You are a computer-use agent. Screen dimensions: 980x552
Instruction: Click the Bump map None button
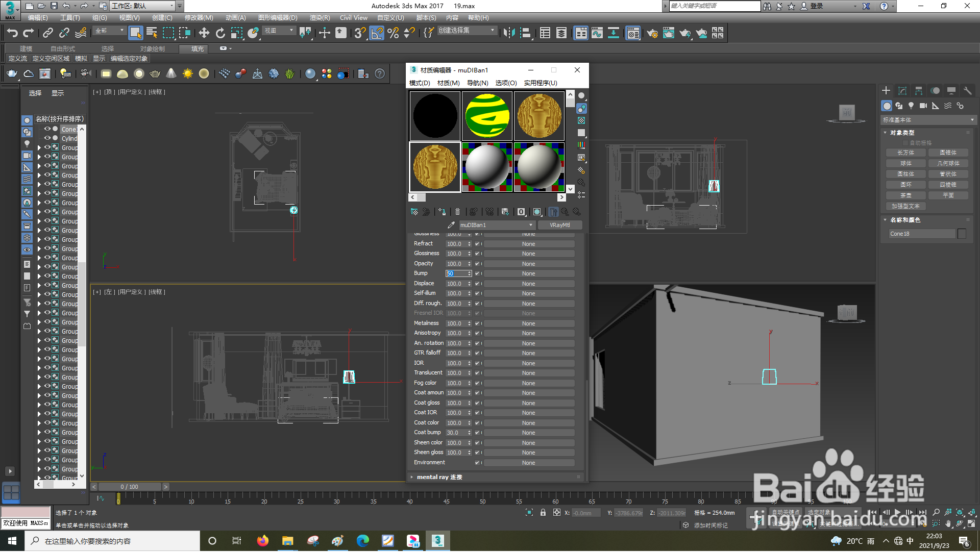528,274
